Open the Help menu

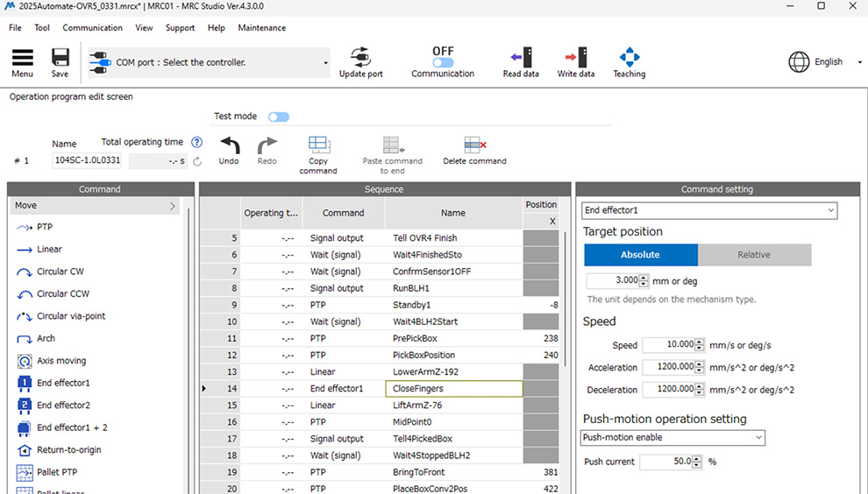click(x=216, y=28)
